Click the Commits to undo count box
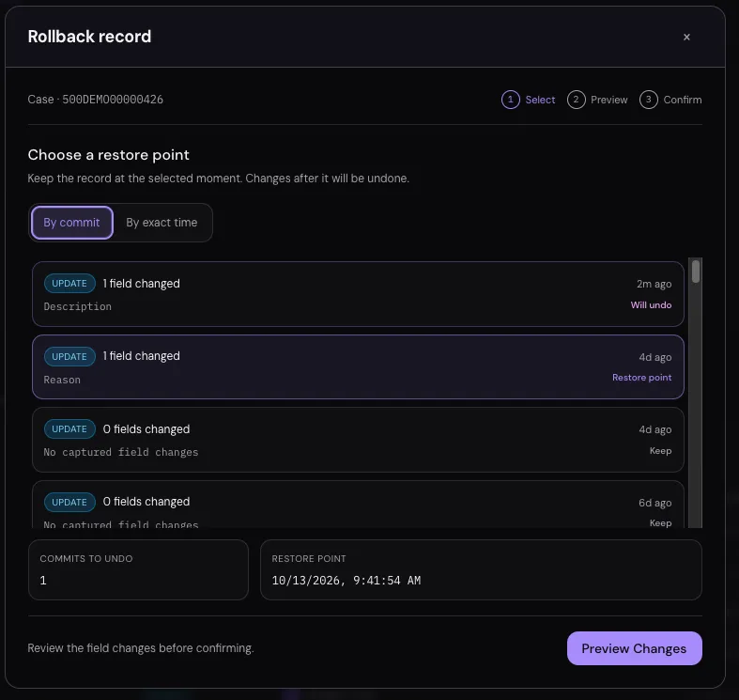Screen dimensions: 739x700 (x=138, y=569)
